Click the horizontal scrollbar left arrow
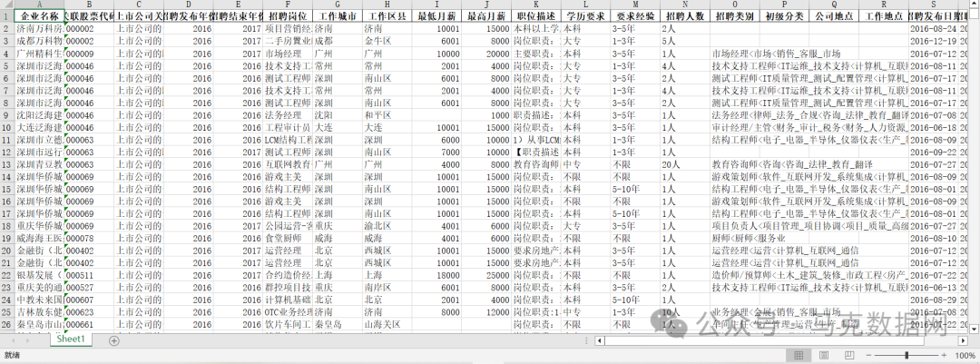 tap(600, 340)
